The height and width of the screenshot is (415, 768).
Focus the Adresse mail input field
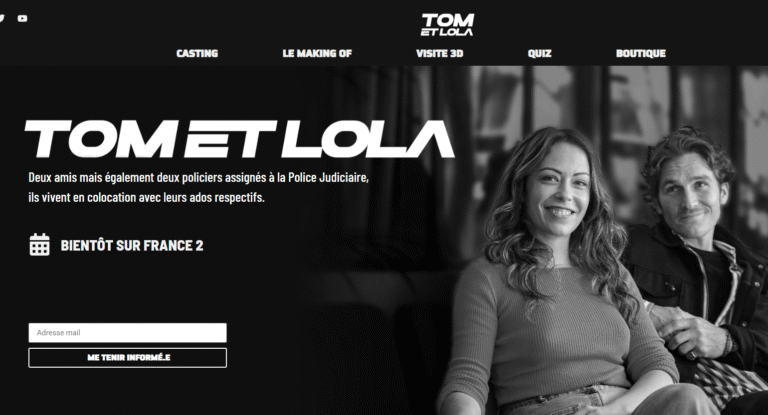click(x=127, y=333)
